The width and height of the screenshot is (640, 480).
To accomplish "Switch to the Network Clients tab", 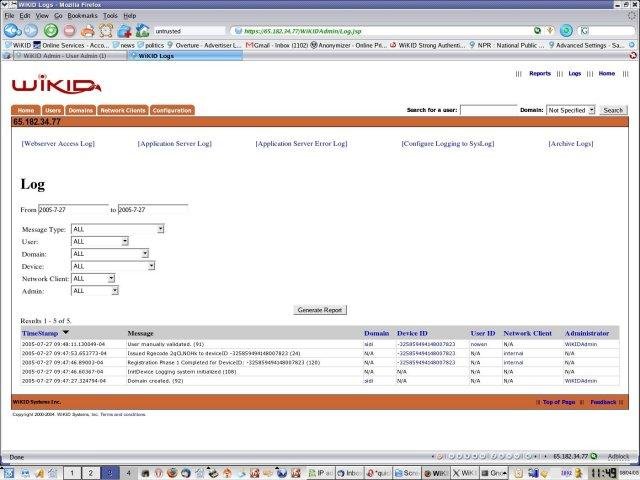I will 123,110.
